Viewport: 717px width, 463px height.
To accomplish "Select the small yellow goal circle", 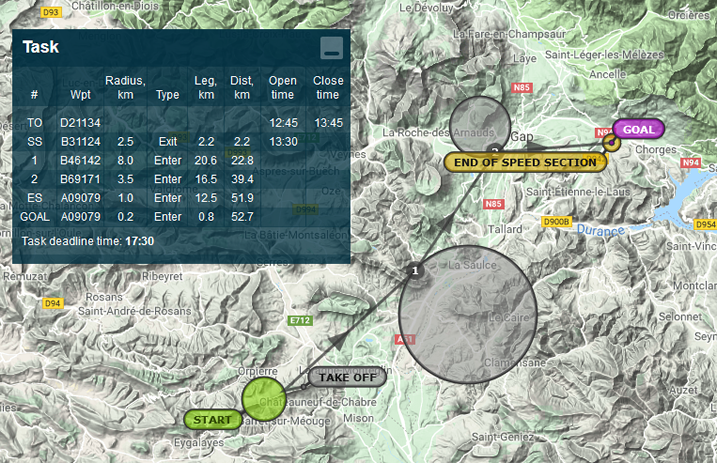I will pyautogui.click(x=610, y=143).
